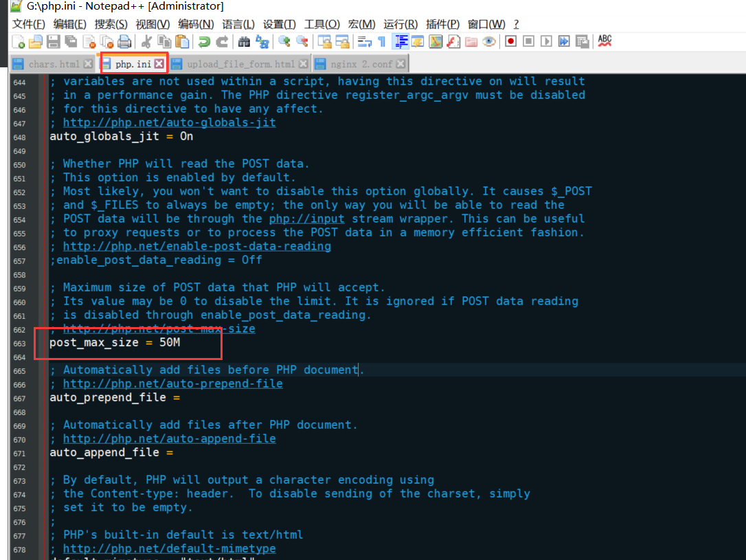Toggle word wrap in toolbar
Viewport: 746px width, 560px height.
coord(365,42)
